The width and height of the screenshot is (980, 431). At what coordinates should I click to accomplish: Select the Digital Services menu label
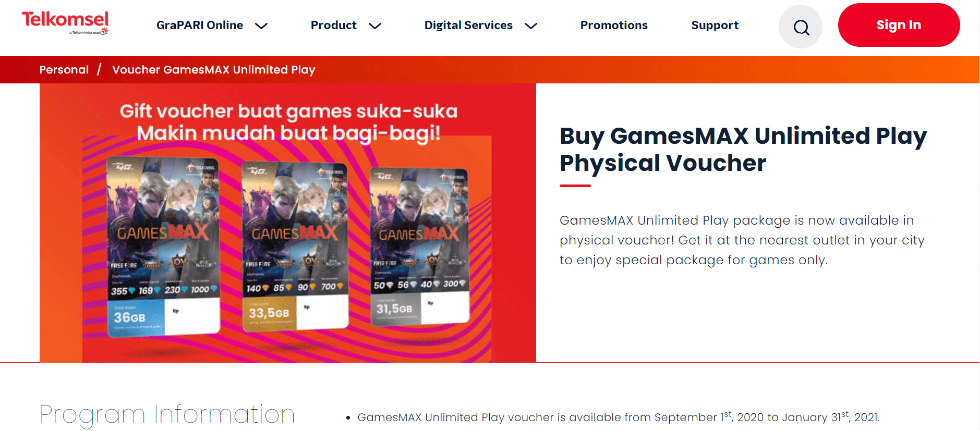point(468,25)
